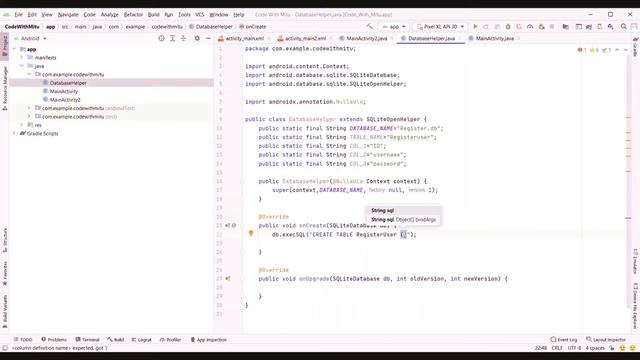Open the Pixel XL API 30 device dropdown

[440, 27]
